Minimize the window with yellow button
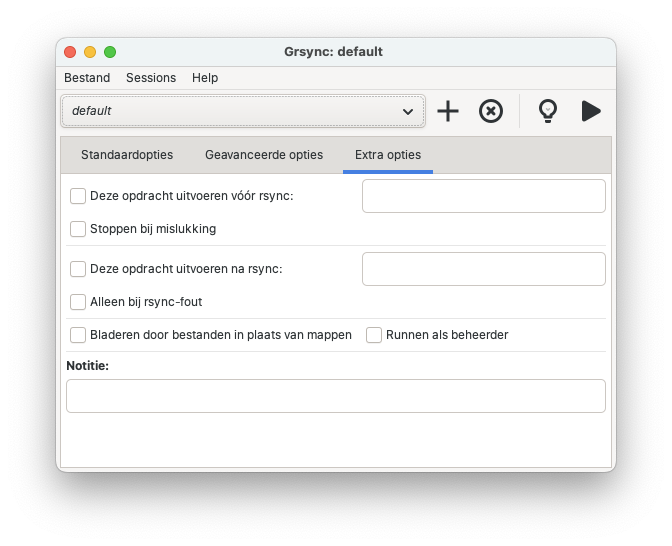The height and width of the screenshot is (546, 672). (90, 52)
